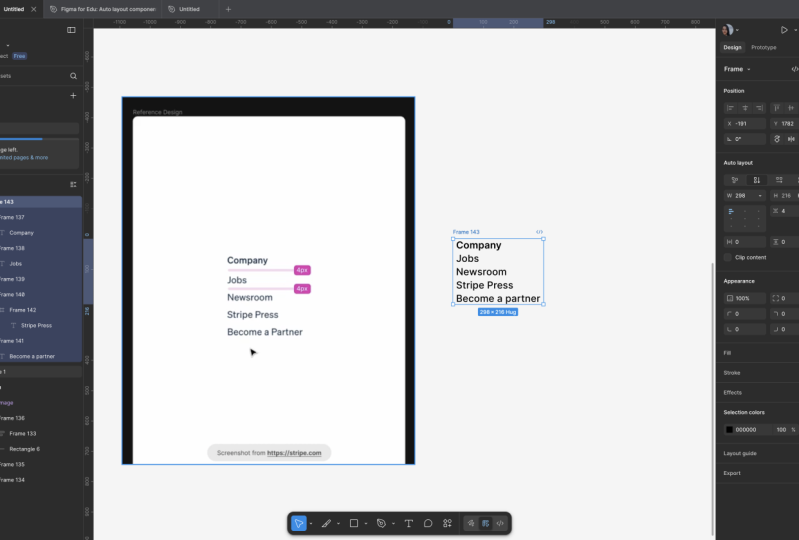This screenshot has width=799, height=540.
Task: Click the limited pages & more link
Action: (24, 157)
